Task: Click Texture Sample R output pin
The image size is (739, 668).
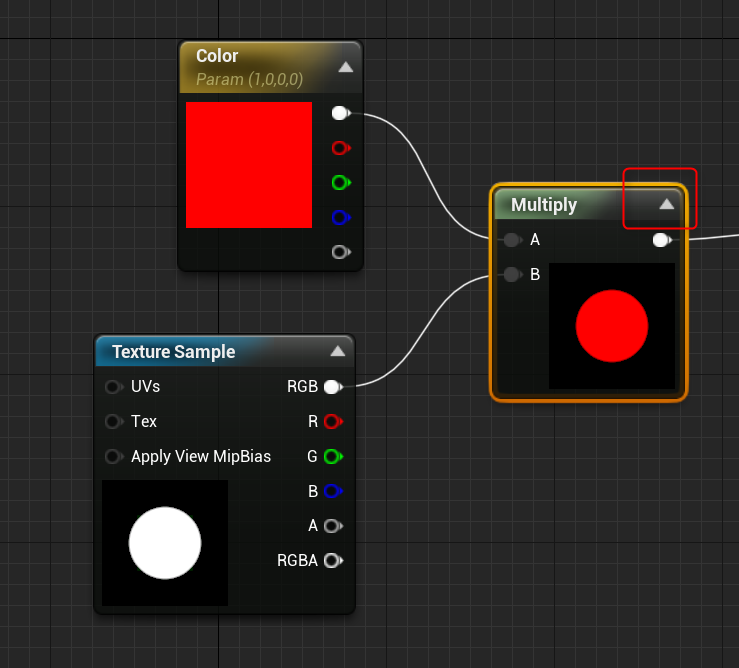Action: tap(333, 421)
